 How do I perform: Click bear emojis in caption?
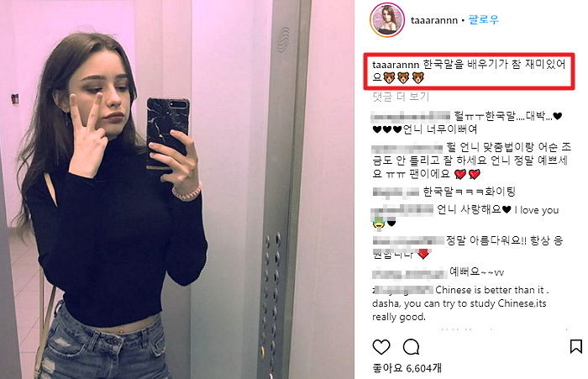403,77
